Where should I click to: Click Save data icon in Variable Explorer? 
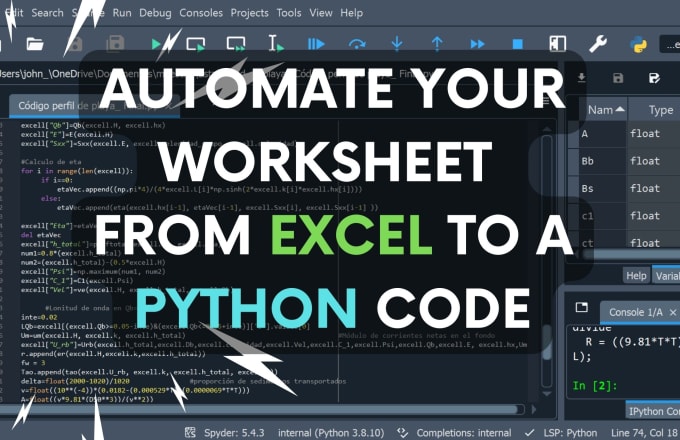point(618,78)
